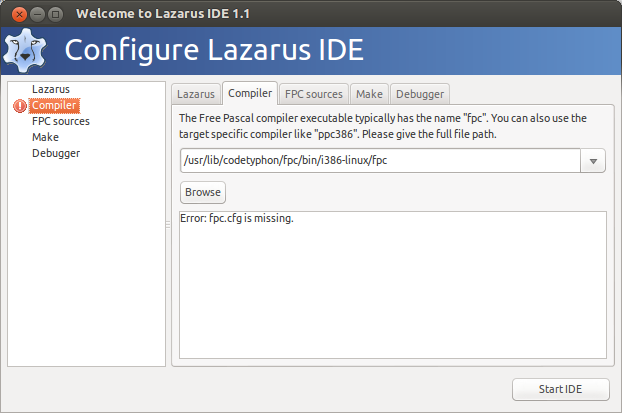This screenshot has height=413, width=622.
Task: Select Debugger in the left list
Action: click(x=56, y=154)
